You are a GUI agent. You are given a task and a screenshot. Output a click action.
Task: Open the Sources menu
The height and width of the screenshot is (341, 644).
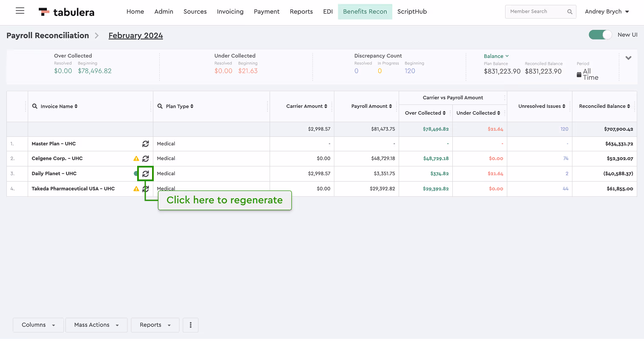[195, 12]
